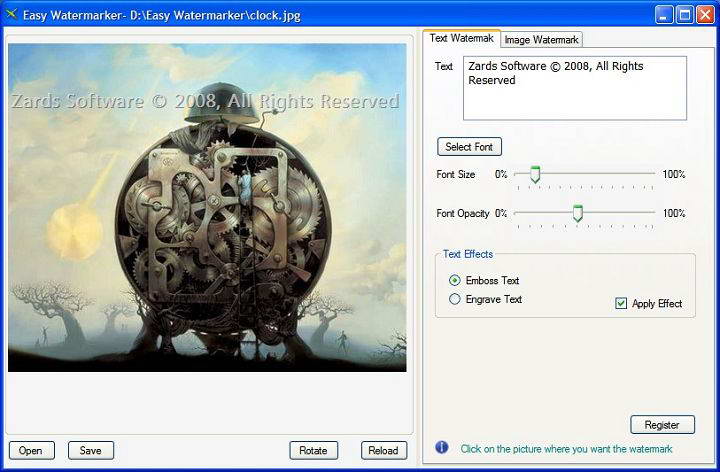Switch to the Text Watermak tab
The height and width of the screenshot is (472, 720).
click(461, 39)
